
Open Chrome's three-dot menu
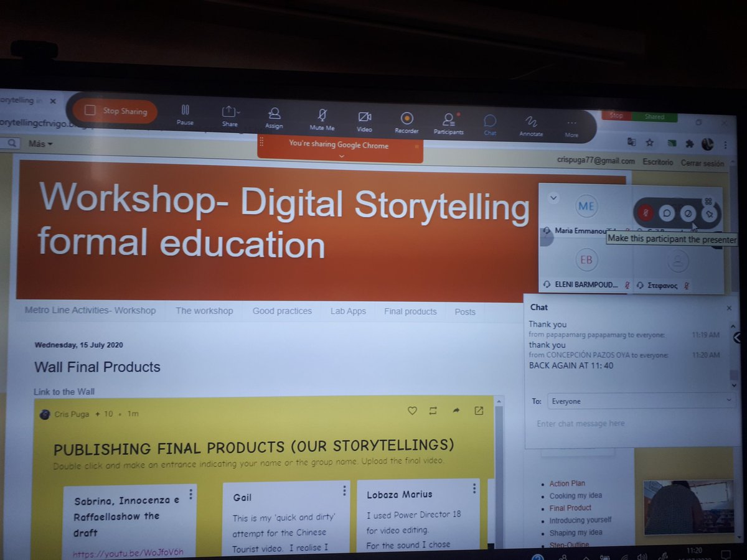726,145
